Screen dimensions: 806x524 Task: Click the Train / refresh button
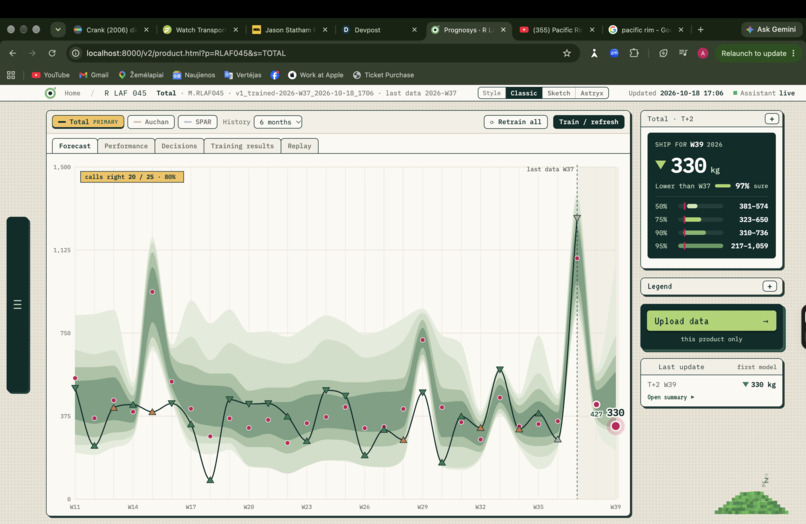coord(589,122)
